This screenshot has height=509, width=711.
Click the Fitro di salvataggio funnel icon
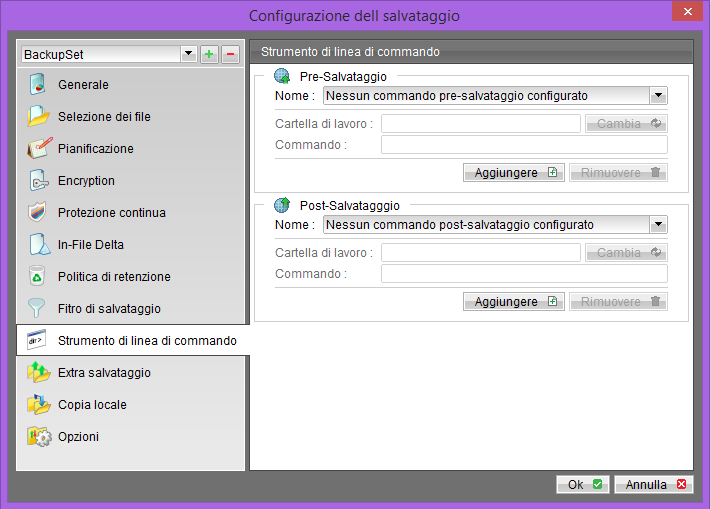[36, 308]
